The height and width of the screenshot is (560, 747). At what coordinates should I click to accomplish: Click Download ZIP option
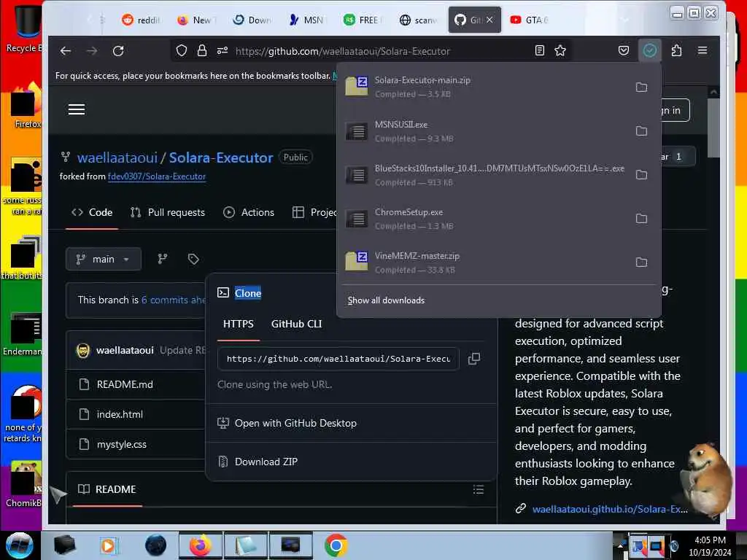[266, 462]
